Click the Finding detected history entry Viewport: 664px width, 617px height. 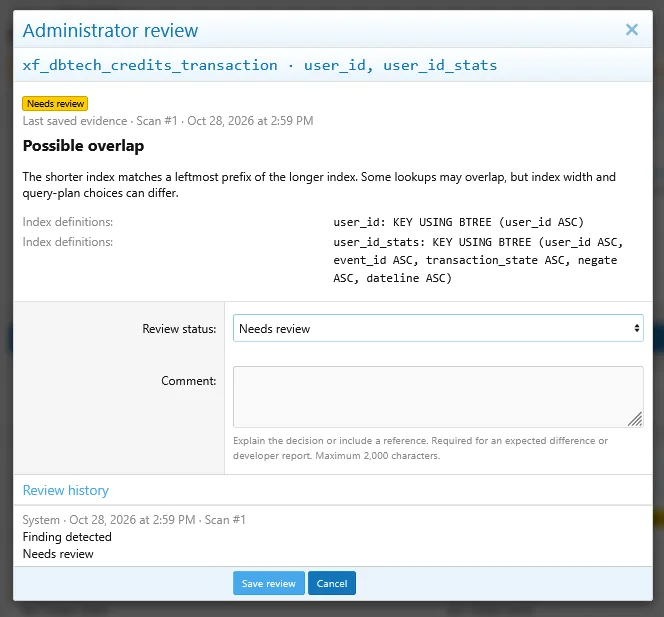pos(67,537)
